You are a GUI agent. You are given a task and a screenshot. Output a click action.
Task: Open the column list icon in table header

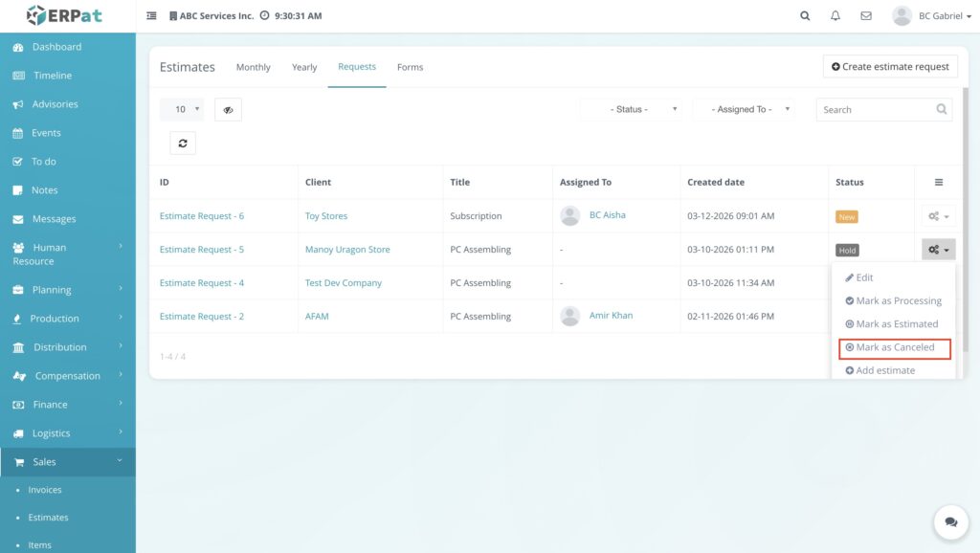tap(939, 182)
